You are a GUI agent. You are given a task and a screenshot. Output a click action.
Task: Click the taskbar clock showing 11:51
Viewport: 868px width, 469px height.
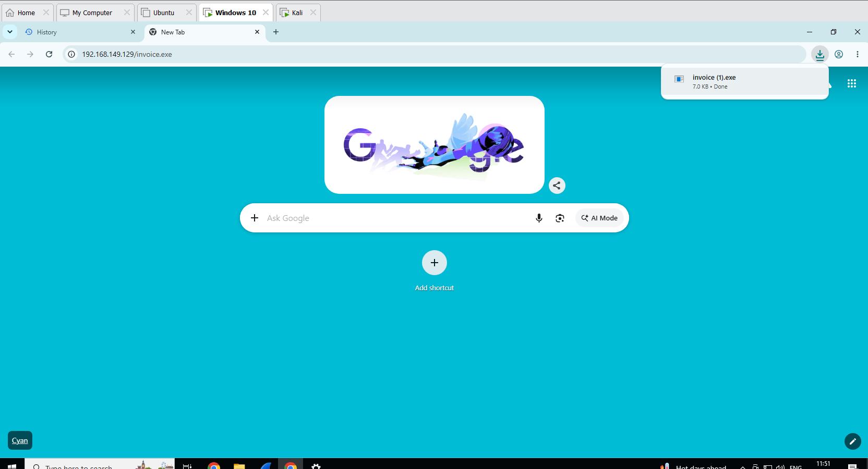point(823,464)
